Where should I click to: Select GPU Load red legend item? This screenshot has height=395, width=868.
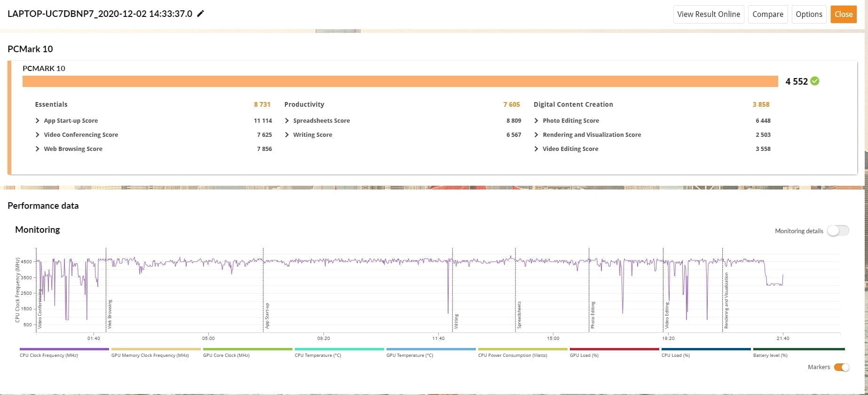[x=614, y=349]
